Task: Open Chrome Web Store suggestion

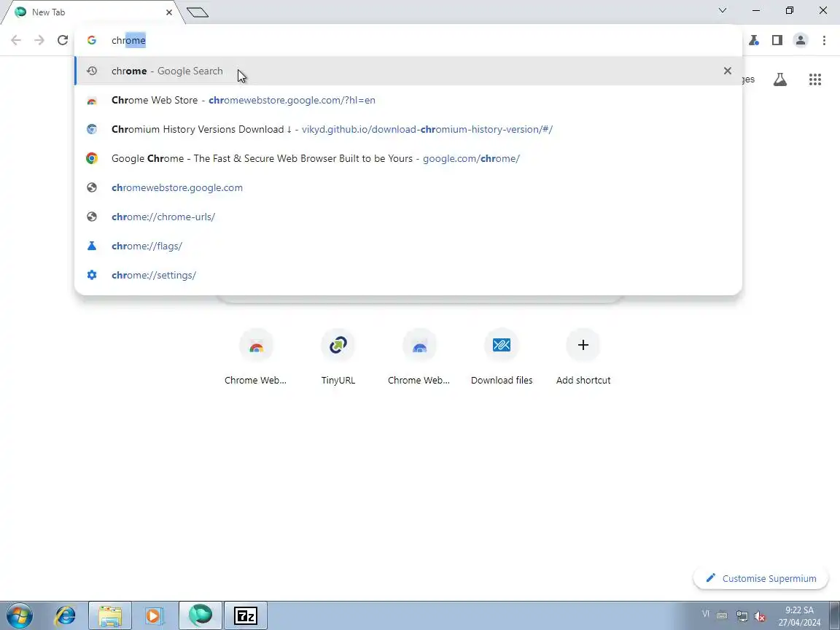Action: click(408, 100)
